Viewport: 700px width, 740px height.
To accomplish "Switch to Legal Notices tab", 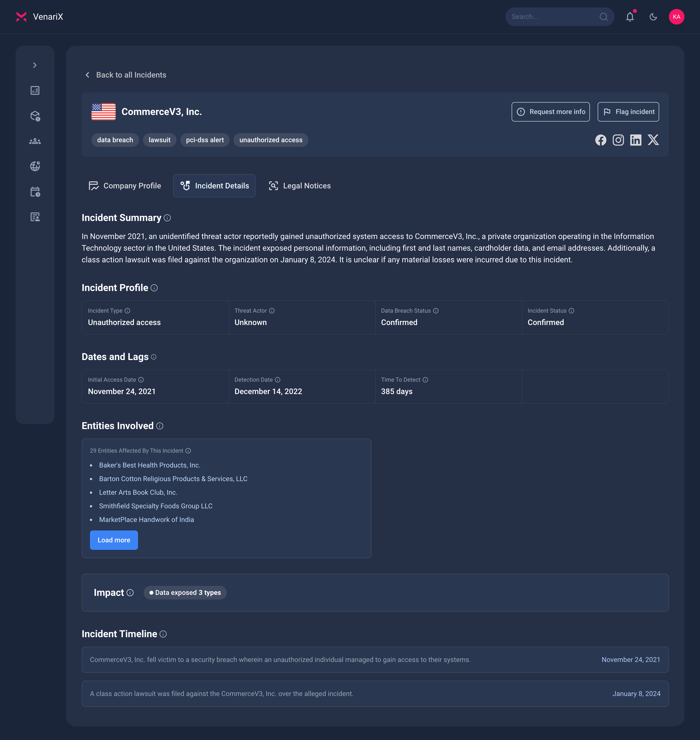I will (299, 185).
